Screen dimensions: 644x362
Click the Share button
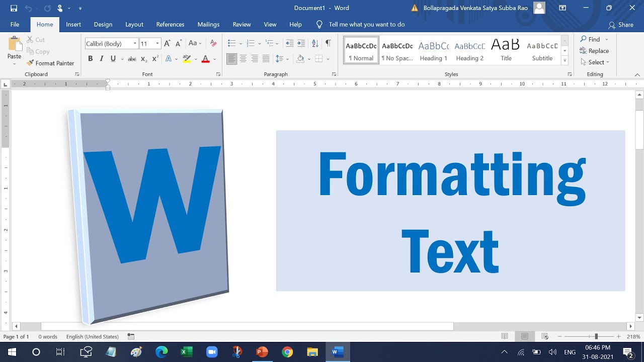coord(621,25)
